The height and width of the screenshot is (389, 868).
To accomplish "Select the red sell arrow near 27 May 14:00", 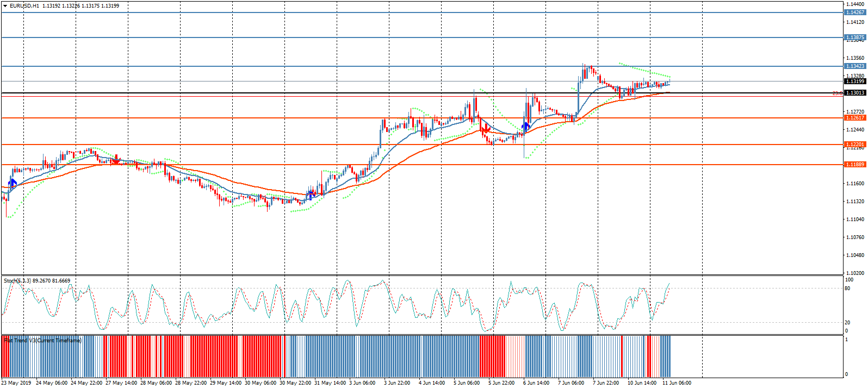I will (115, 160).
